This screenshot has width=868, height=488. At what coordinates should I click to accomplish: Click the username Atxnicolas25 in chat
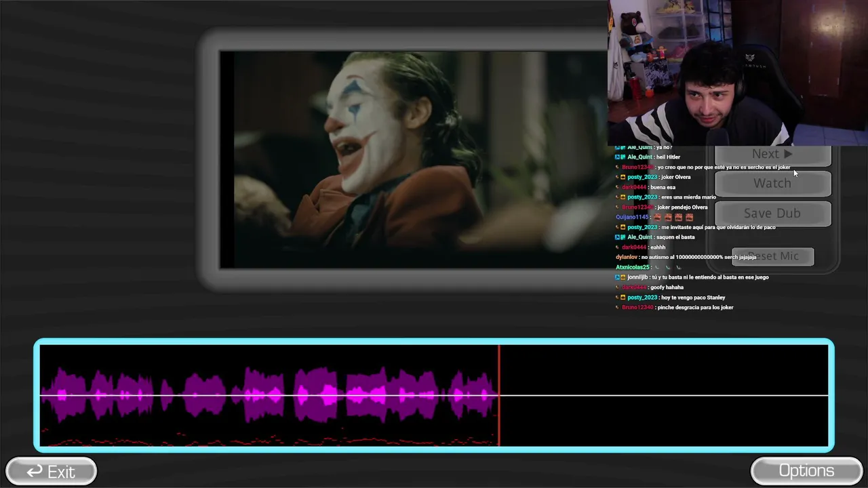coord(634,267)
